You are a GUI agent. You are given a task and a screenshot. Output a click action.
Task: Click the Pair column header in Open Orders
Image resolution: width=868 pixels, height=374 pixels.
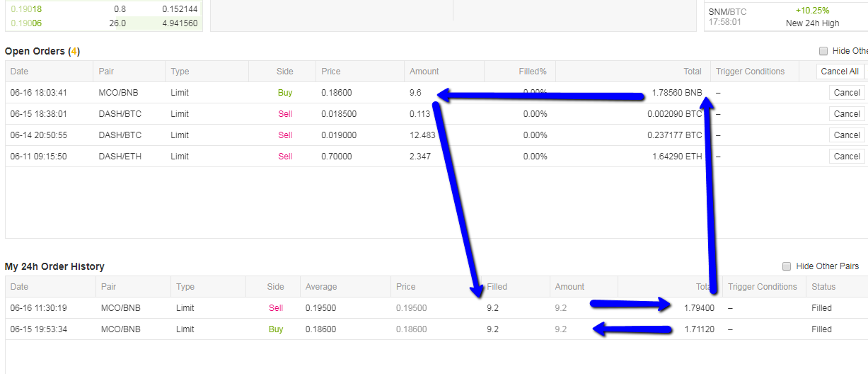pos(107,72)
